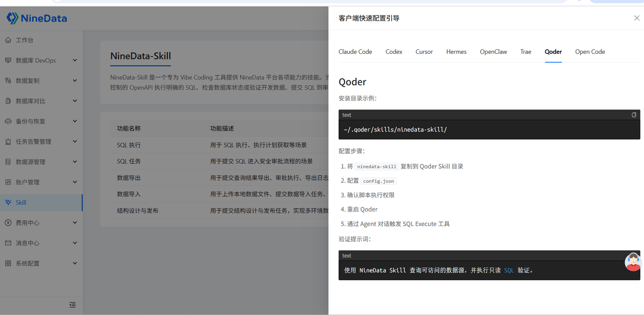This screenshot has width=644, height=315.
Task: Click the 账户管理 sidebar icon
Action: [8, 182]
